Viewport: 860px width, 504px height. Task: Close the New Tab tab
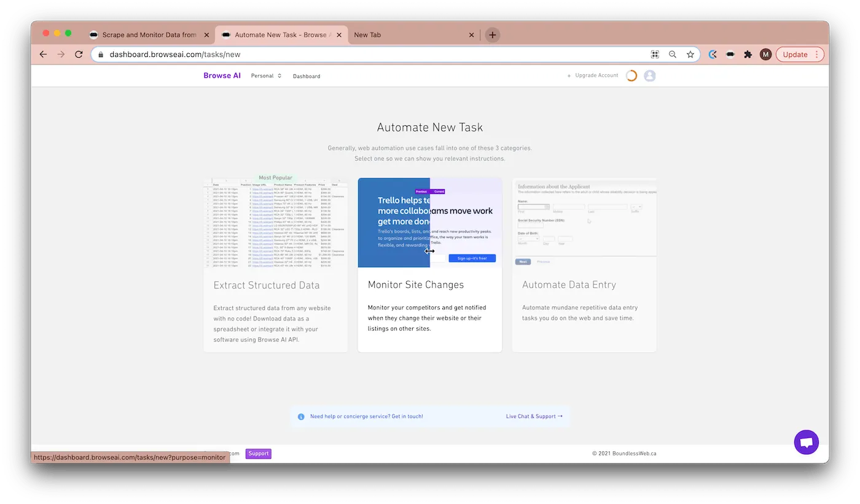[x=471, y=35]
